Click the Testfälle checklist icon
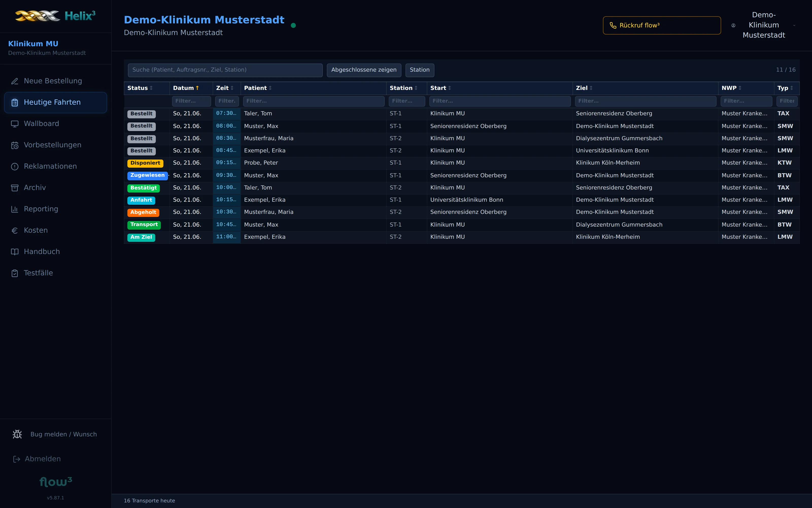This screenshot has height=508, width=812. point(15,273)
